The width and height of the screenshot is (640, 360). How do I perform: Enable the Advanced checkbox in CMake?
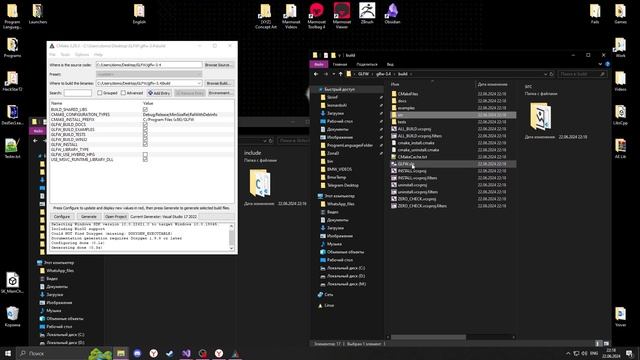[x=123, y=93]
